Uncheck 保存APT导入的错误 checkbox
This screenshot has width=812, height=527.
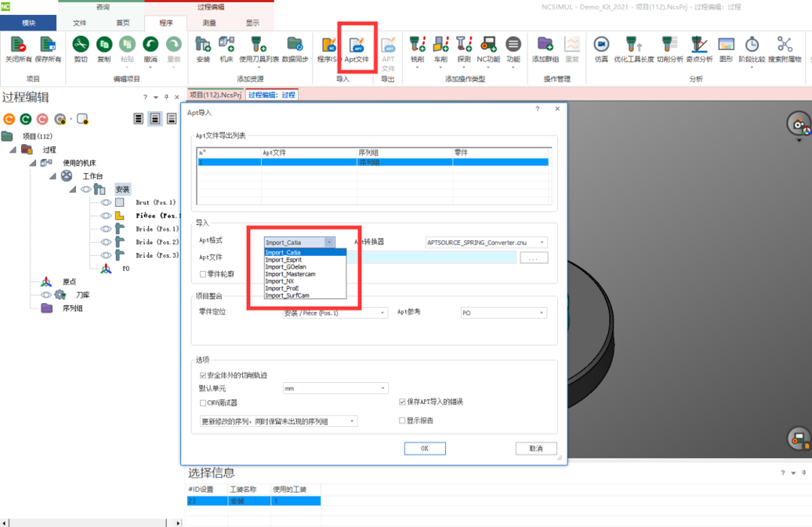402,402
